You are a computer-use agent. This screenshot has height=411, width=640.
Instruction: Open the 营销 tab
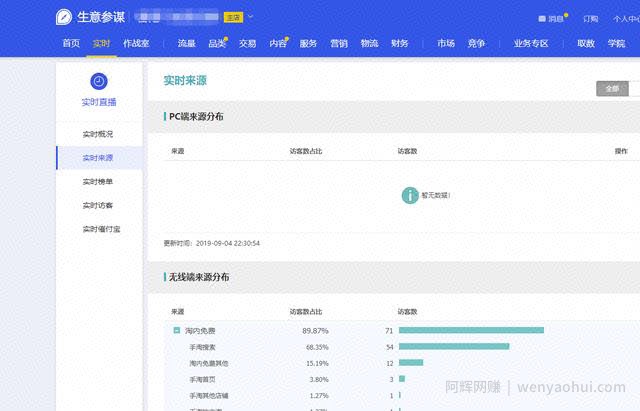339,43
